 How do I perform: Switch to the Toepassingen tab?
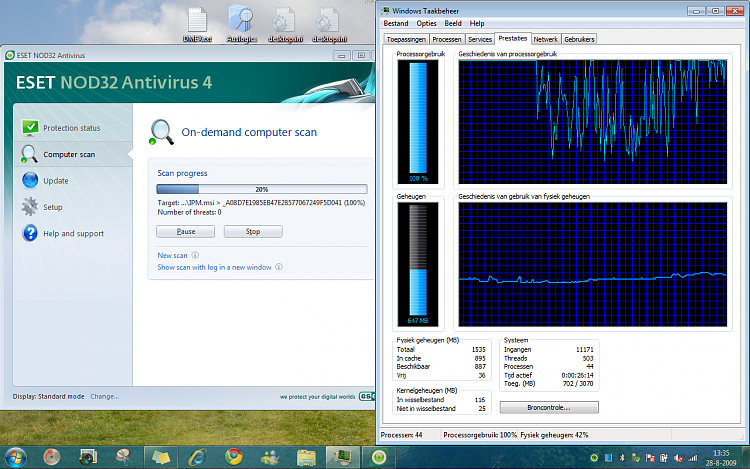[406, 39]
